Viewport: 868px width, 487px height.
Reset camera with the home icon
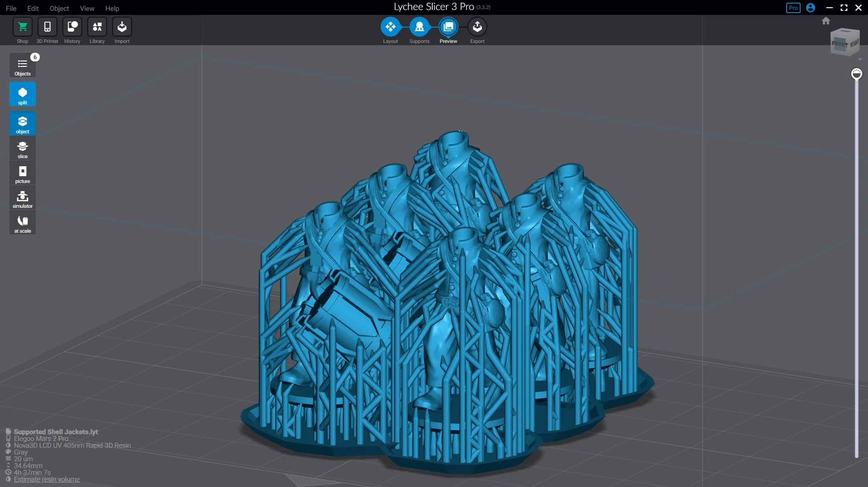tap(826, 21)
